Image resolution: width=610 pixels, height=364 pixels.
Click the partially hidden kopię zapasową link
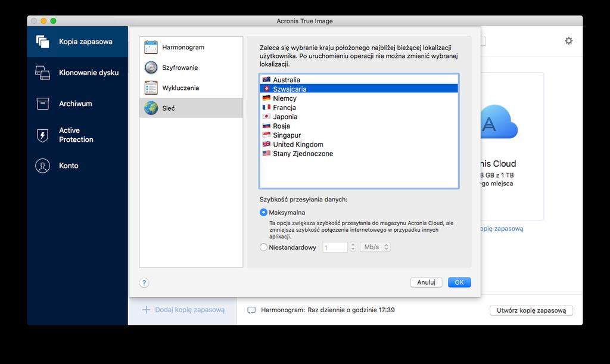[x=502, y=229]
